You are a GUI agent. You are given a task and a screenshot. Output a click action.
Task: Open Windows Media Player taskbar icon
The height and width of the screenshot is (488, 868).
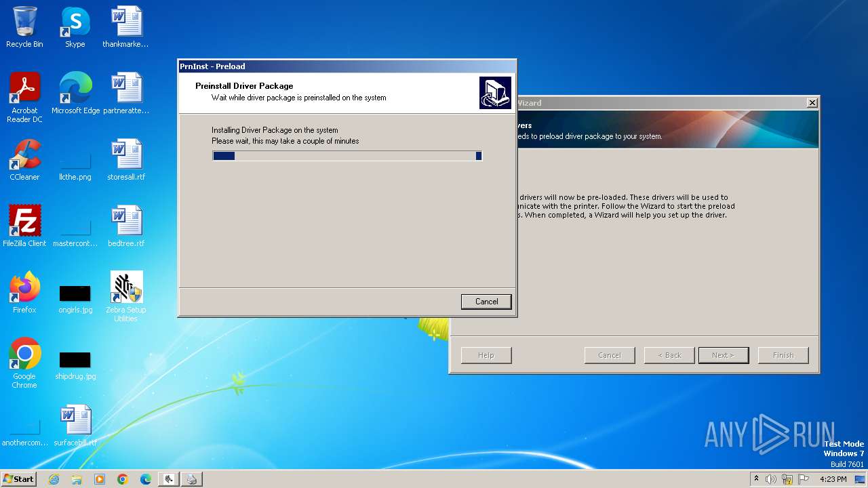[100, 479]
